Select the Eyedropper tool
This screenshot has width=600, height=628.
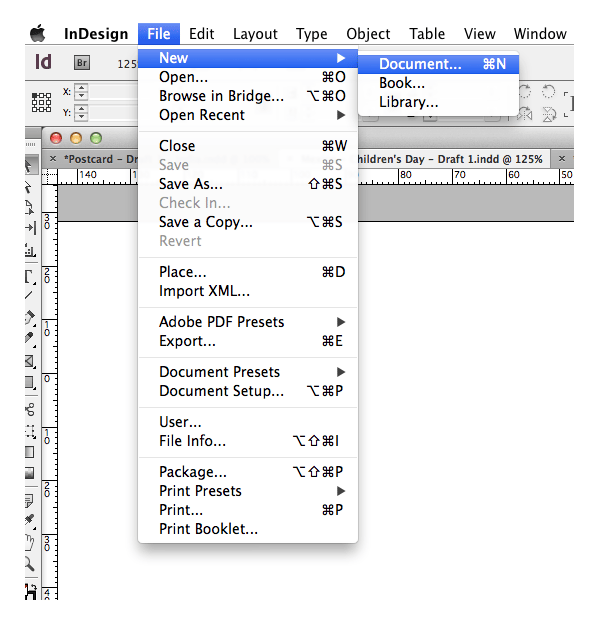pos(30,520)
